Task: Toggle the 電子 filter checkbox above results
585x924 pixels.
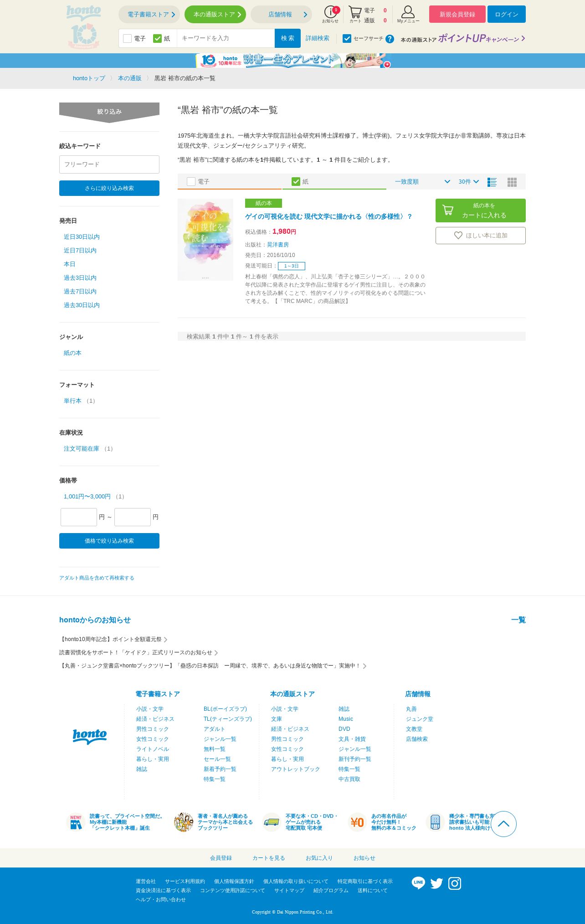Action: pyautogui.click(x=191, y=181)
